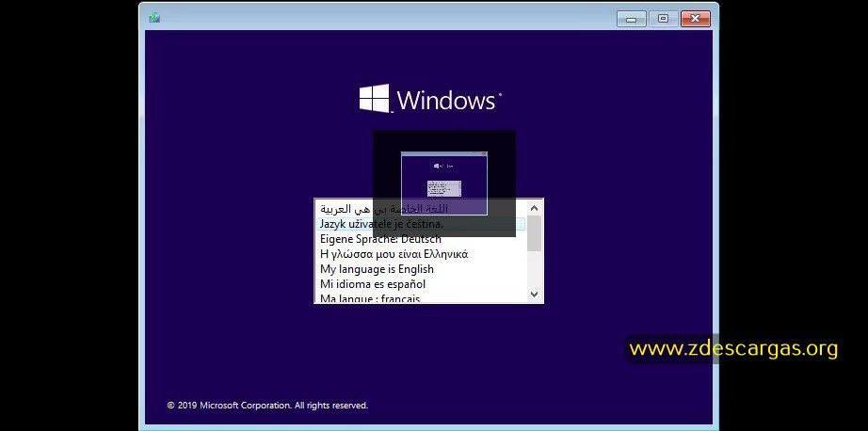Image resolution: width=868 pixels, height=431 pixels.
Task: Minimize the virtual machine window
Action: point(632,19)
